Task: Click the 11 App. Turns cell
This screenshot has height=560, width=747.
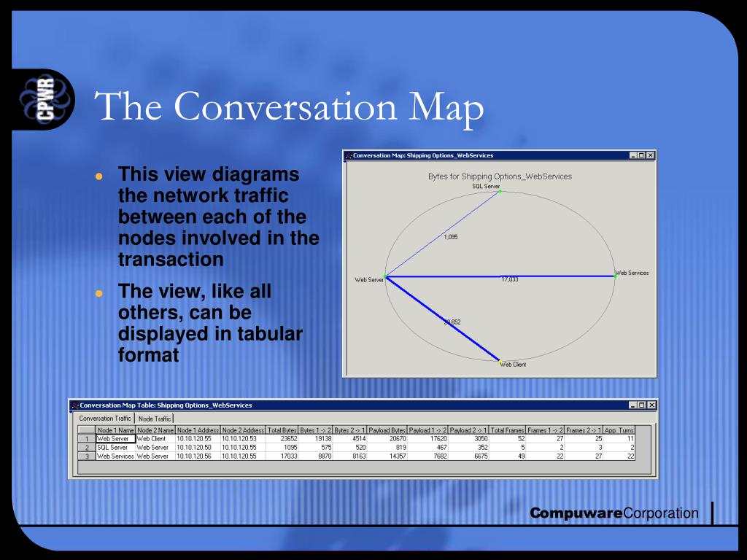Action: pyautogui.click(x=619, y=438)
